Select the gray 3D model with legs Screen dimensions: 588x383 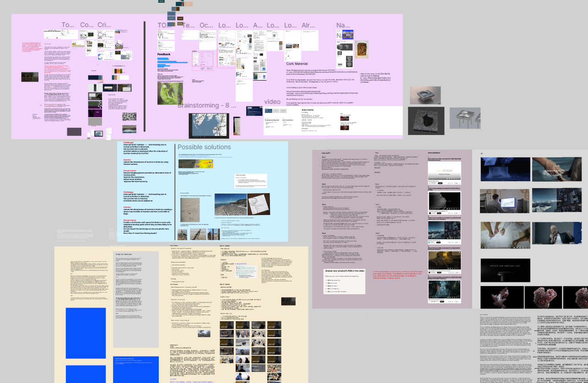[465, 118]
